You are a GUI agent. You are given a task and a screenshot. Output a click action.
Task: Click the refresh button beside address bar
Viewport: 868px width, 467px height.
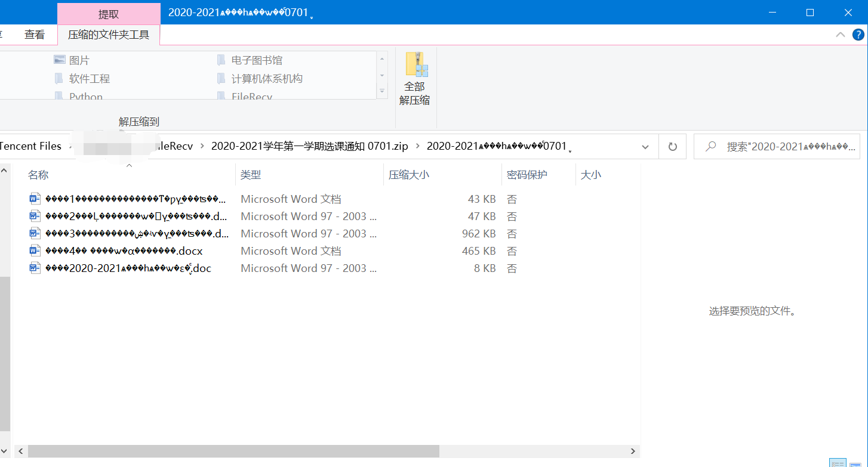point(672,146)
